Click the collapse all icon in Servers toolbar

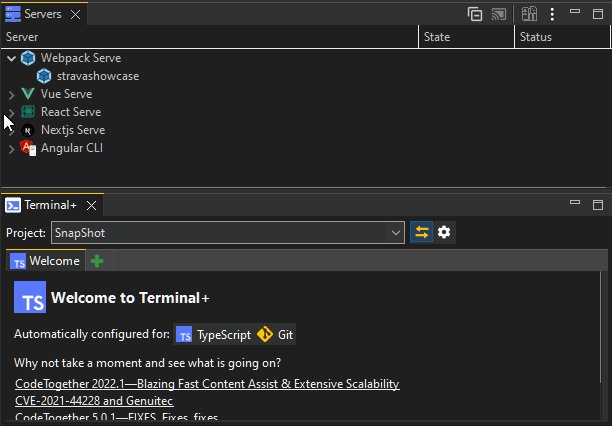coord(475,14)
